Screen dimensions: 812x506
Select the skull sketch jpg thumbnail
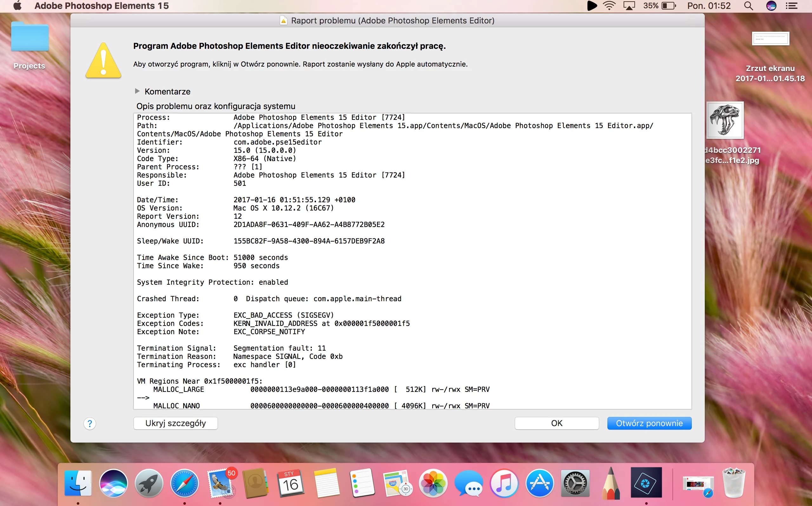tap(725, 120)
